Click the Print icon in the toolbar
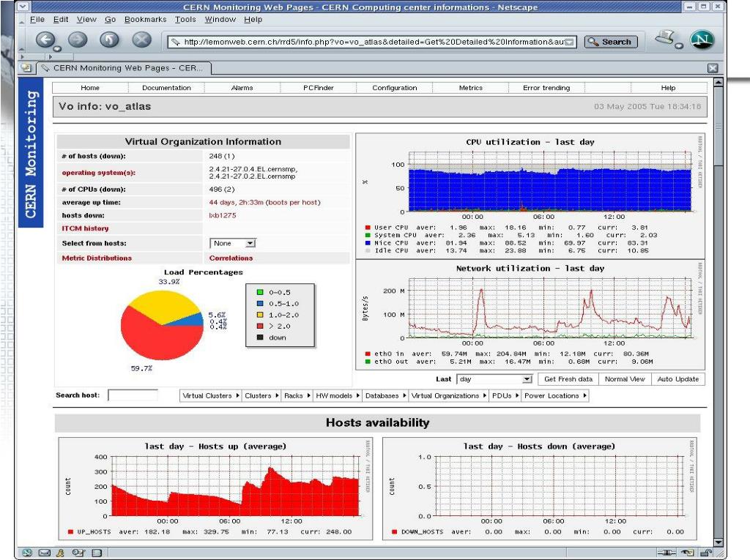This screenshot has width=750, height=560. click(665, 37)
